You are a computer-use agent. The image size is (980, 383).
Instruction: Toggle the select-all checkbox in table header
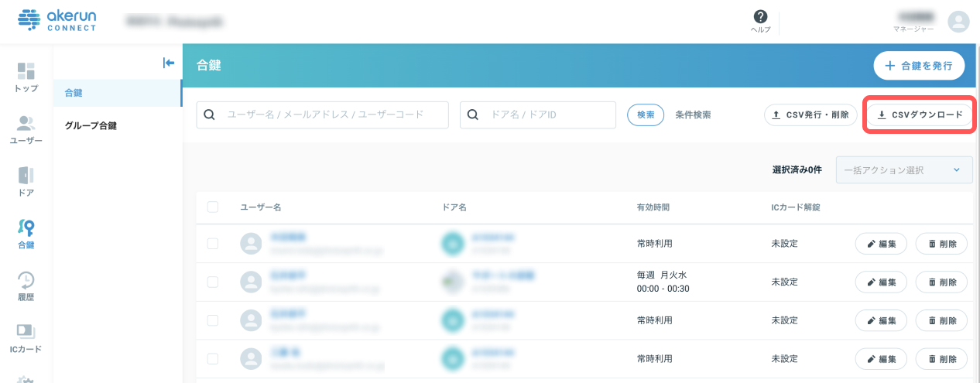click(213, 207)
